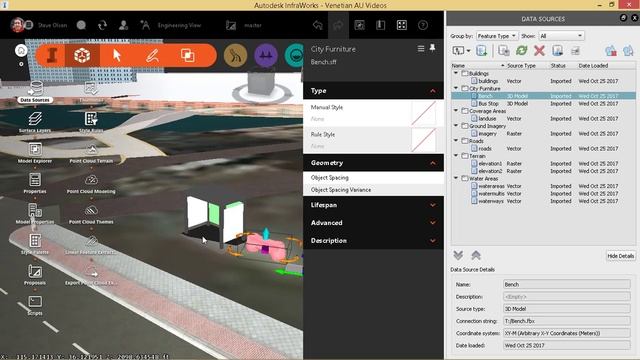Open the Show All dropdown
This screenshot has width=640, height=360.
tap(561, 36)
